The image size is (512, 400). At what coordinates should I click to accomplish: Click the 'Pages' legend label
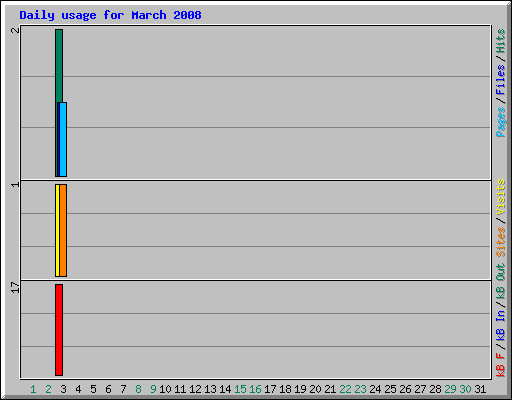tap(501, 122)
